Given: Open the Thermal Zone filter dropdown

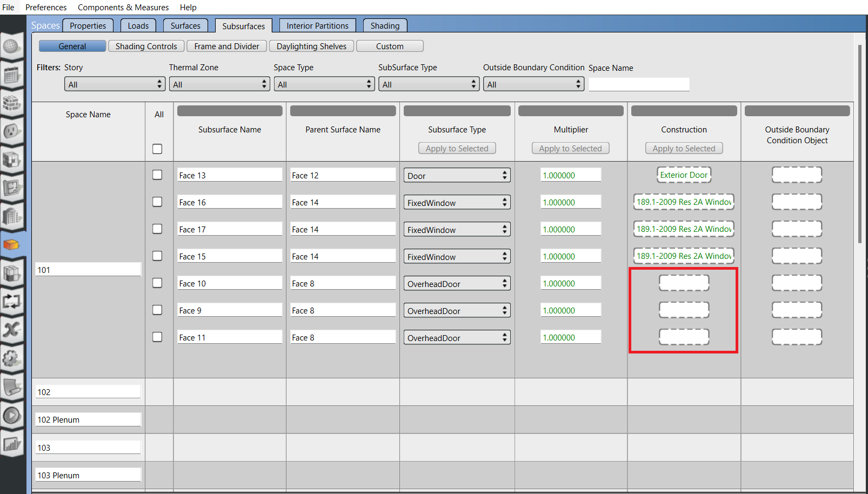Looking at the screenshot, I should coord(219,84).
